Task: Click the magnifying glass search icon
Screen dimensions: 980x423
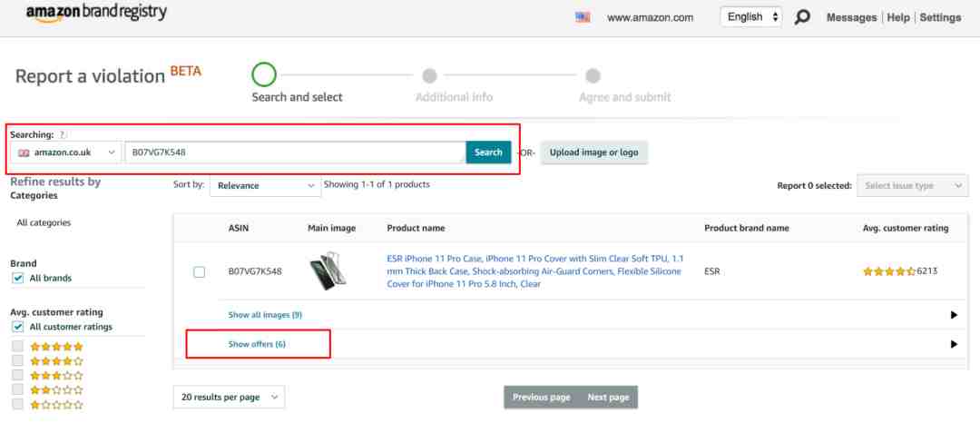Action: 802,17
